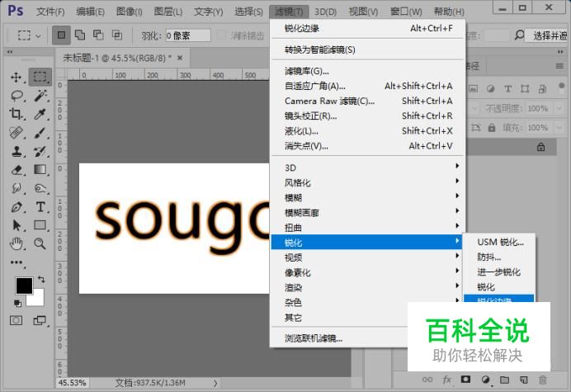Viewport: 571px width, 392px height.
Task: Choose New Selection mode in options bar
Action: pyautogui.click(x=61, y=35)
